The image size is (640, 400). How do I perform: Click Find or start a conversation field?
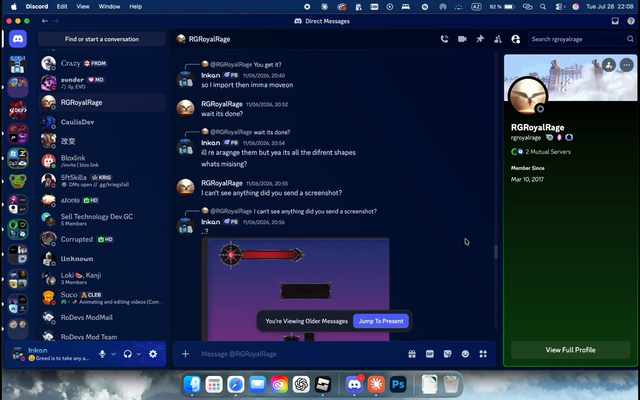click(102, 39)
